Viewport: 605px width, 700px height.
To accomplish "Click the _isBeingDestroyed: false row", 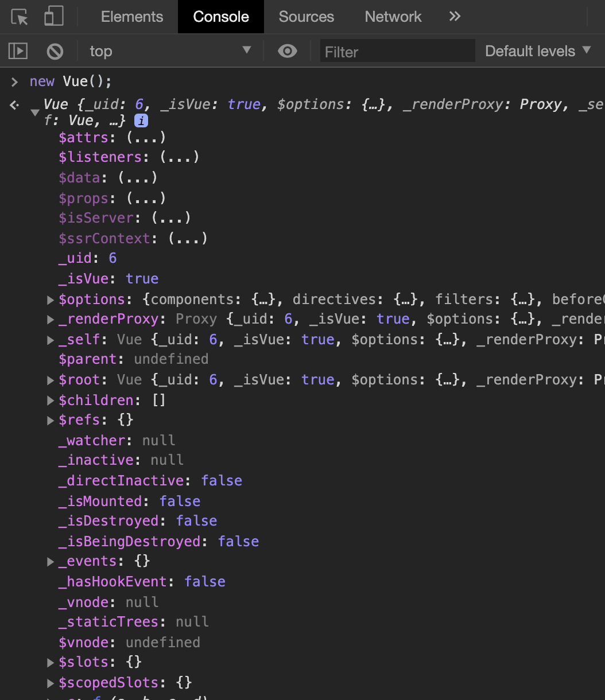I will [x=159, y=541].
